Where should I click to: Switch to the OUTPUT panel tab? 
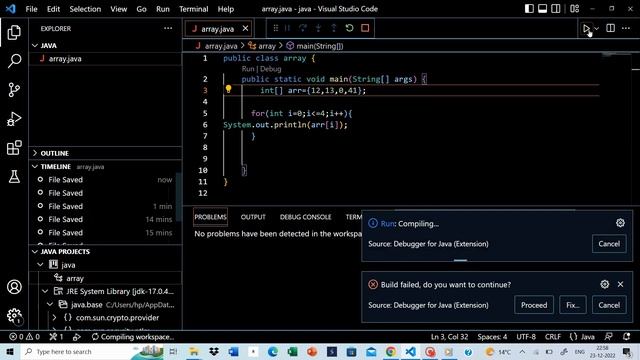point(253,217)
